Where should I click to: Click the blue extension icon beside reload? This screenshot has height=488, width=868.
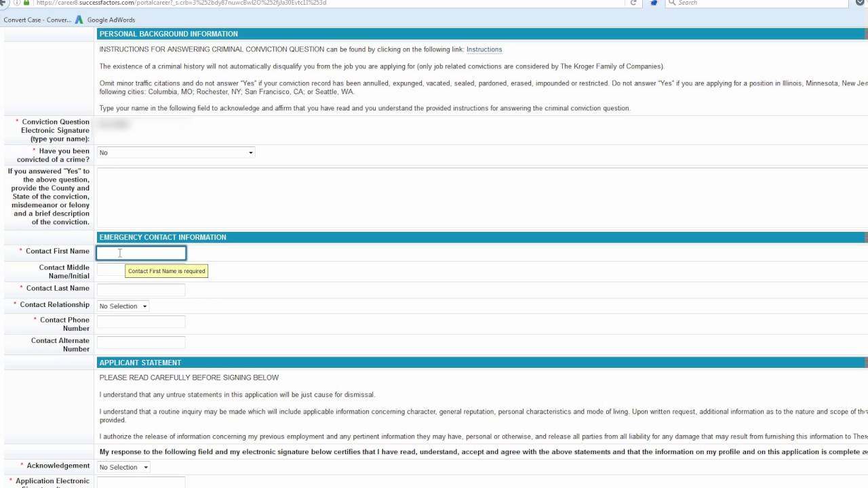654,3
